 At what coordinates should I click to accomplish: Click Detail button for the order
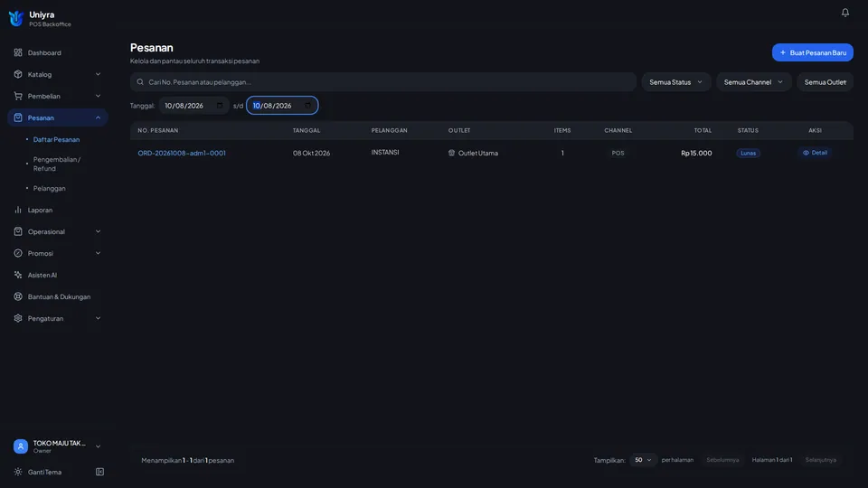coord(815,153)
